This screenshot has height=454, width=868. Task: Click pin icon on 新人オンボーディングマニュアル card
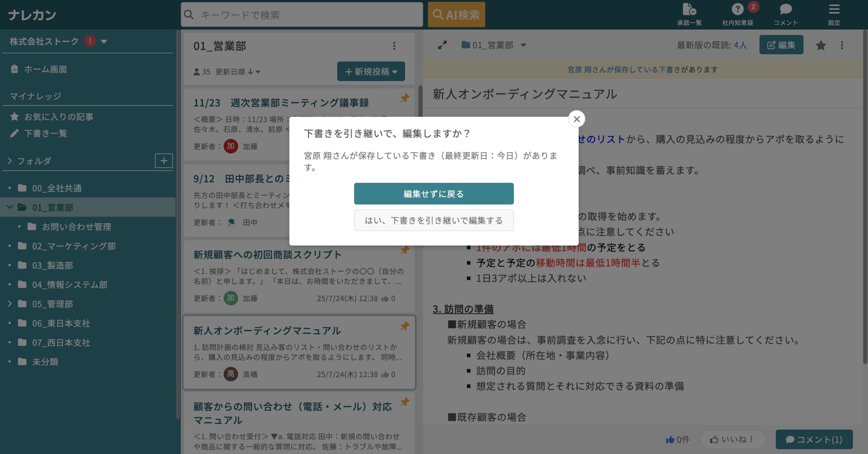405,326
